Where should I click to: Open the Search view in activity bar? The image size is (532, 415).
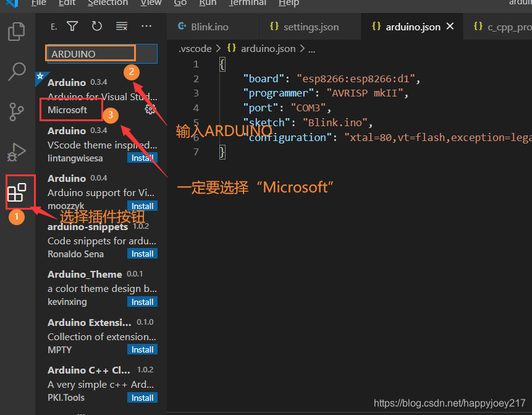coord(17,72)
